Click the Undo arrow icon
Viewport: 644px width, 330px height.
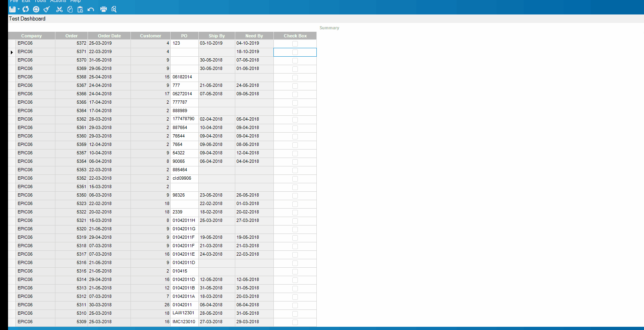(x=91, y=9)
